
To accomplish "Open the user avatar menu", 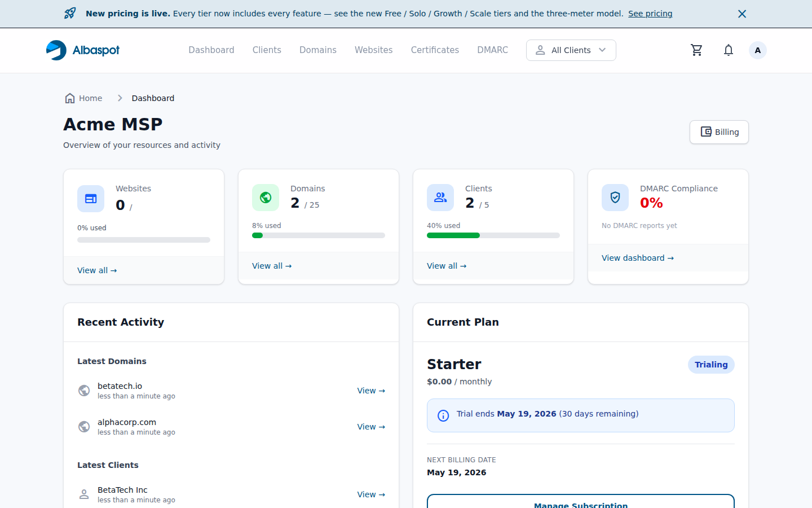I will coord(758,50).
